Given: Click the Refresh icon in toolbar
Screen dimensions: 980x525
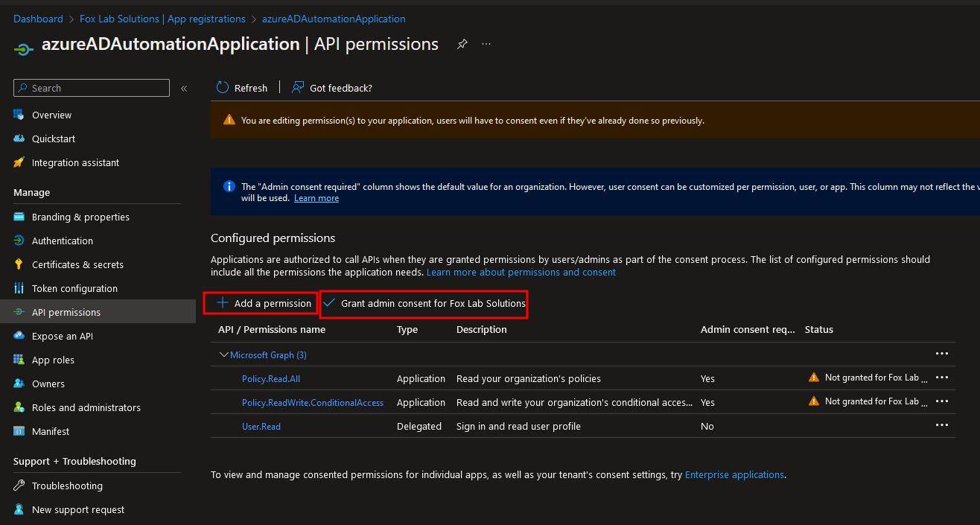Looking at the screenshot, I should click(223, 88).
